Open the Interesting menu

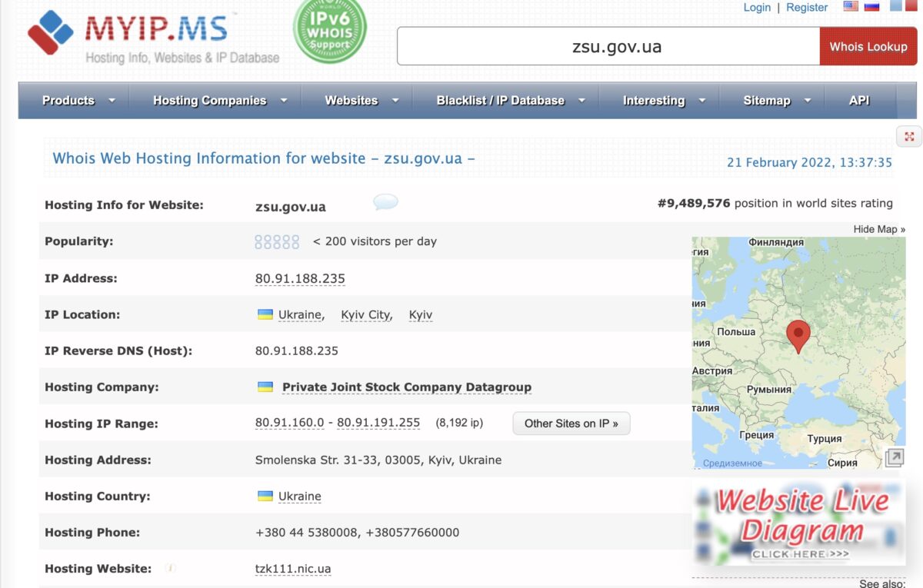click(654, 100)
